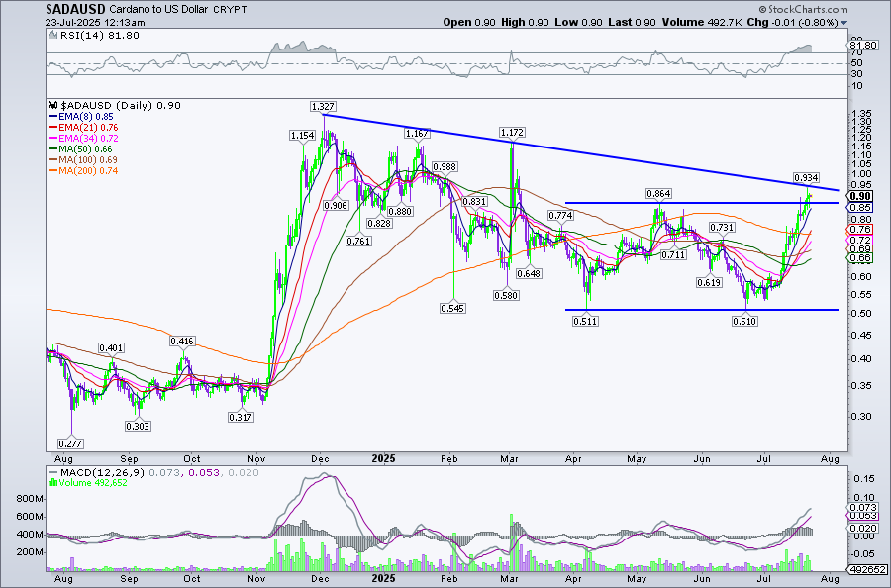Select the EMA(21) 0.76 legend entry
The image size is (891, 588).
click(x=83, y=128)
